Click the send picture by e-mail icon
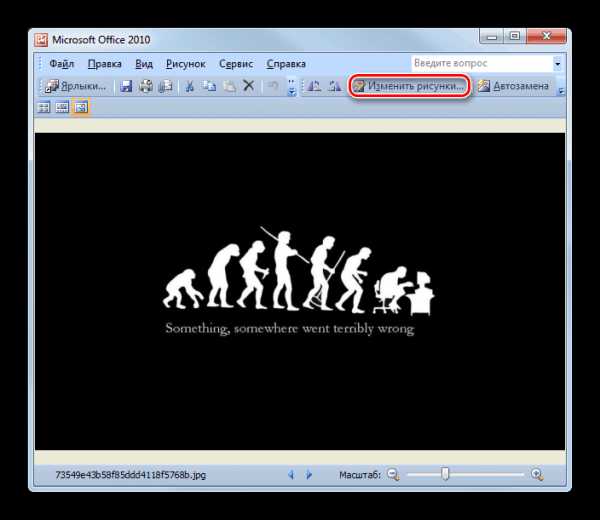The image size is (600, 520). click(165, 86)
